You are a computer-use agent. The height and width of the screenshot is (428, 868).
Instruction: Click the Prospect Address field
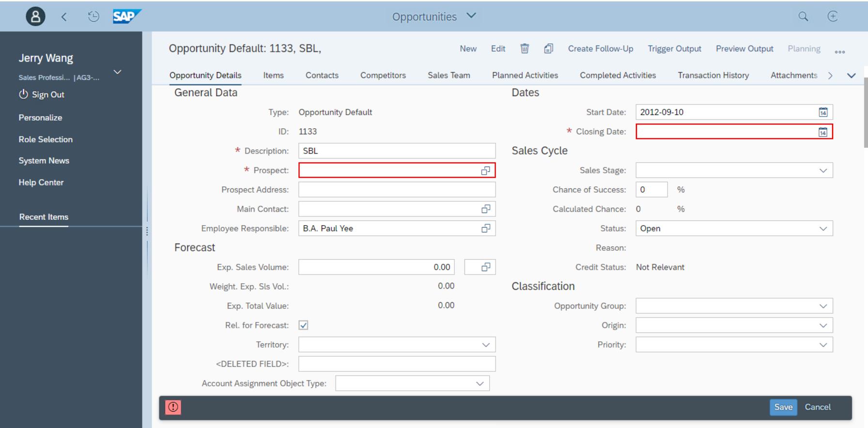[397, 190]
